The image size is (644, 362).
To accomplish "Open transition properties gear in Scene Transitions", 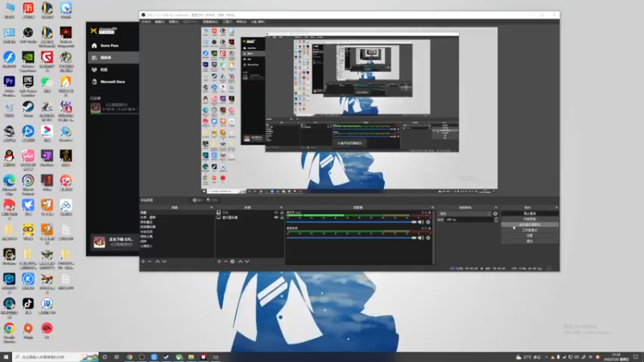I will 495,214.
